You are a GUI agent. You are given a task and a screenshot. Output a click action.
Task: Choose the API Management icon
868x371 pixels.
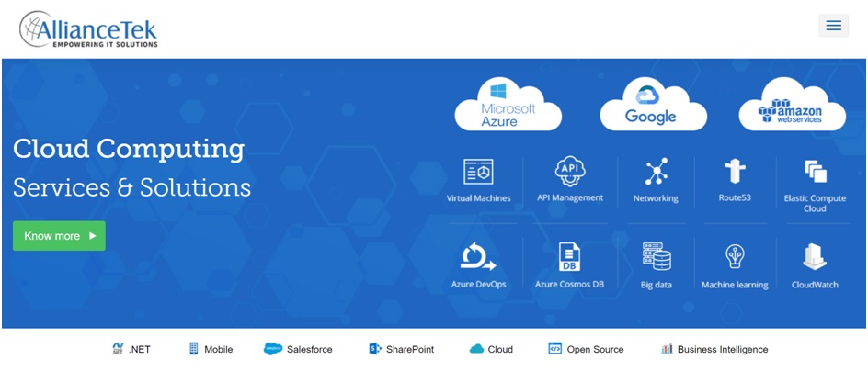(x=570, y=172)
